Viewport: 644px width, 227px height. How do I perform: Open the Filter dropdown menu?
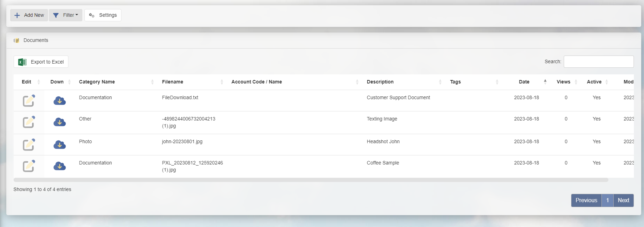(x=66, y=15)
